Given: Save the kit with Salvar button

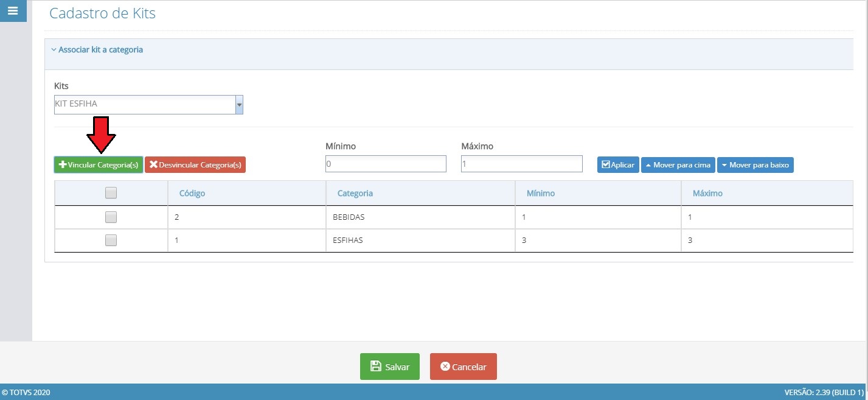Looking at the screenshot, I should [x=390, y=367].
